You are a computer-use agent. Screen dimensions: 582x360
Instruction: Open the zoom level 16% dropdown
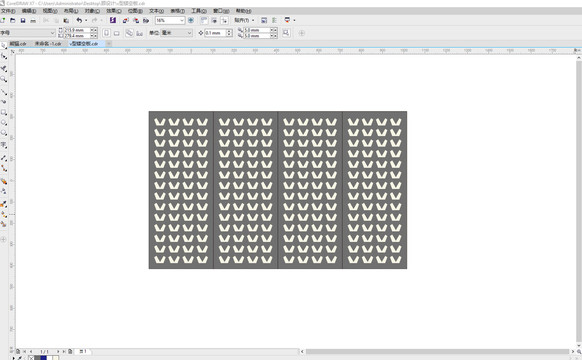(x=182, y=20)
